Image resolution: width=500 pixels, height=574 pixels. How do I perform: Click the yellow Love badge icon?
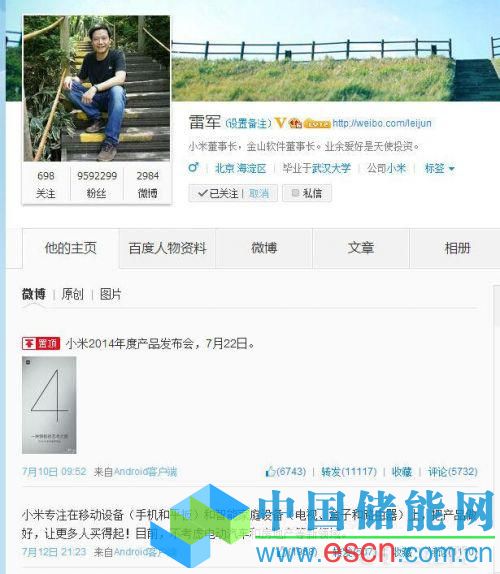(x=317, y=124)
